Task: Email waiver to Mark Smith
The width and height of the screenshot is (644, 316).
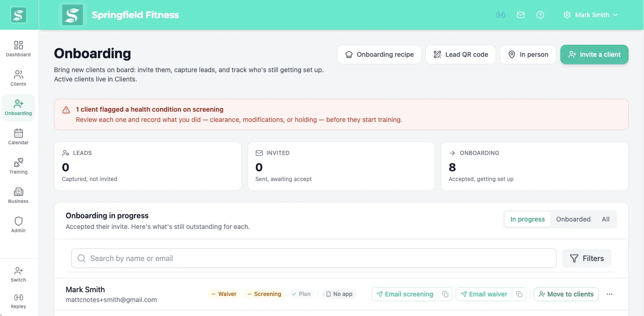Action: pyautogui.click(x=484, y=294)
